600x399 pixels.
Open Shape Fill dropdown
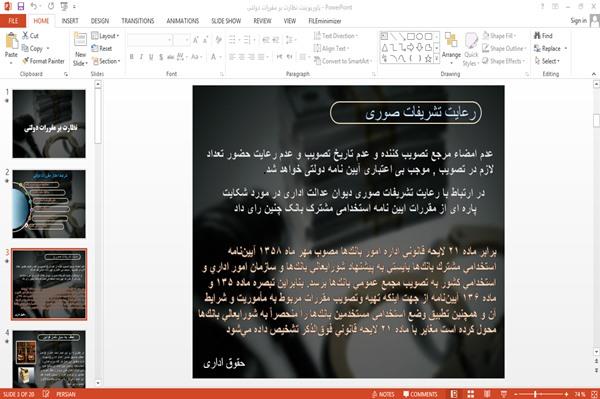[x=499, y=36]
